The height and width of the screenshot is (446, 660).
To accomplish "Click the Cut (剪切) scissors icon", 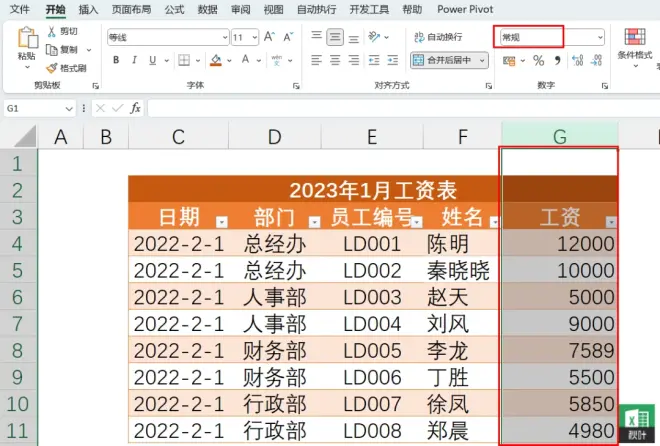I will click(51, 32).
